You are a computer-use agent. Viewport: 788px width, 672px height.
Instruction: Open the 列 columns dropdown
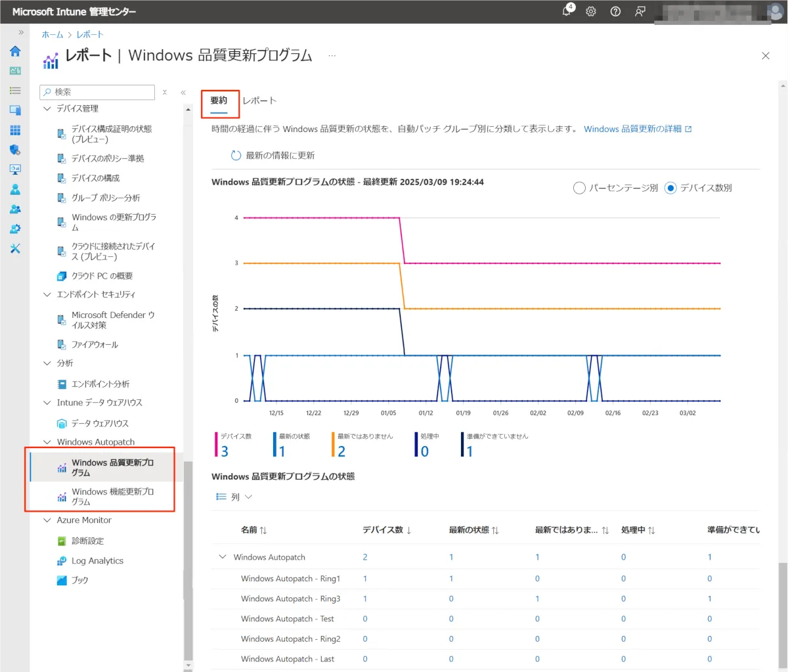234,497
